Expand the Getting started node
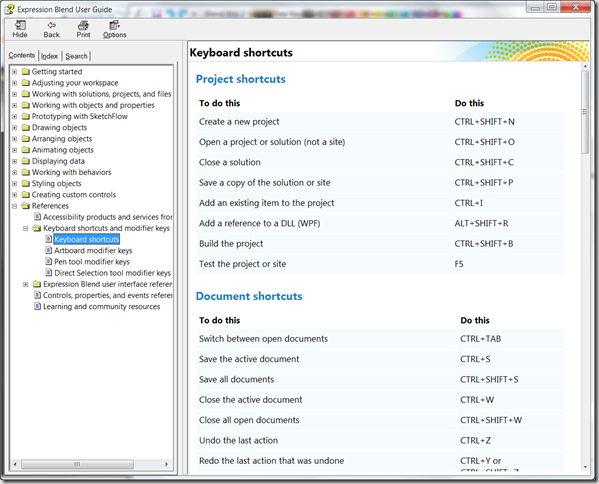Image resolution: width=599 pixels, height=484 pixels. pyautogui.click(x=15, y=71)
